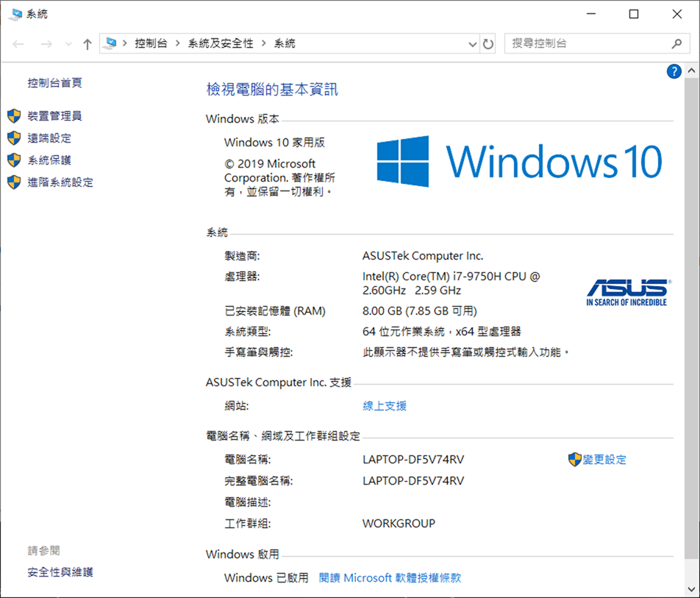Open 遠端設定 from the sidebar
The image size is (700, 598).
point(50,138)
